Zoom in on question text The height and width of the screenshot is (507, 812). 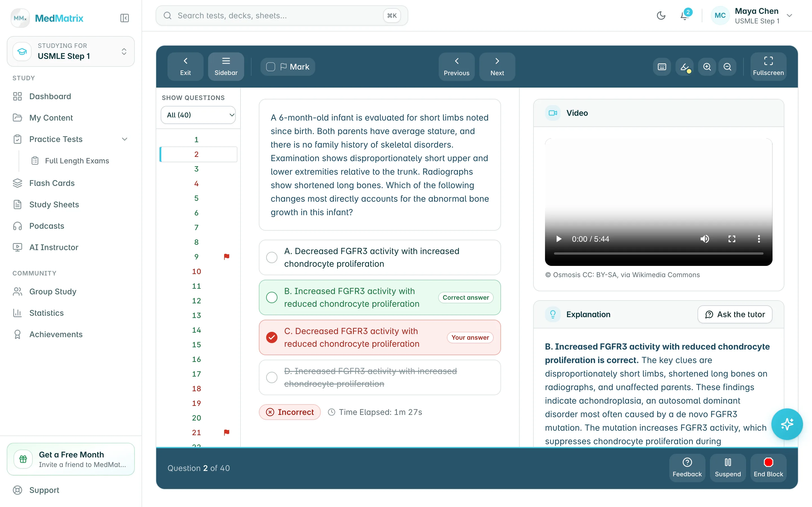click(707, 67)
